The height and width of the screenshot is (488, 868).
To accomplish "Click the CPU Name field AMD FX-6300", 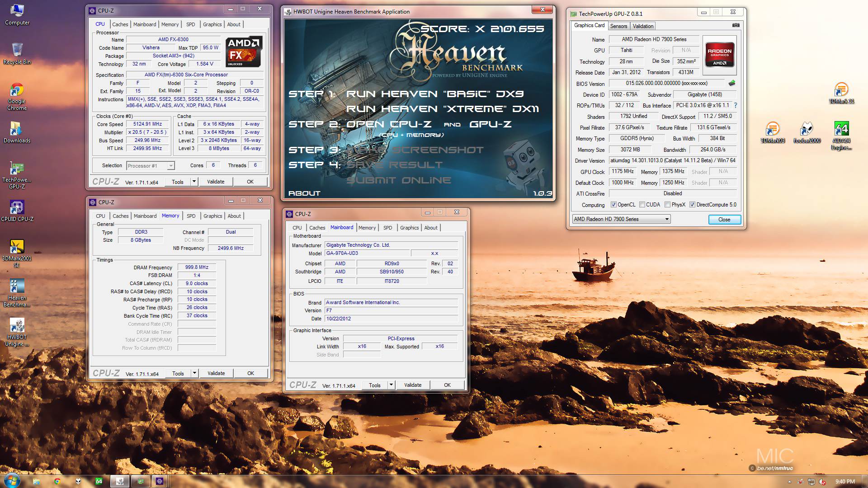I will point(173,40).
